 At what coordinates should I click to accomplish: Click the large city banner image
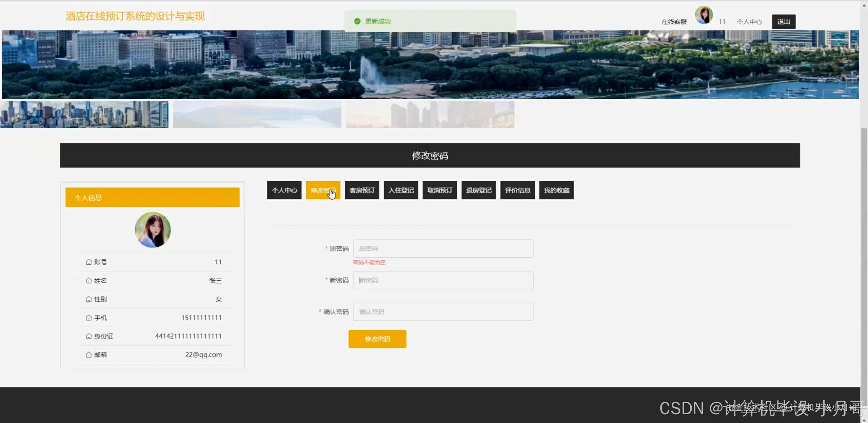(430, 64)
